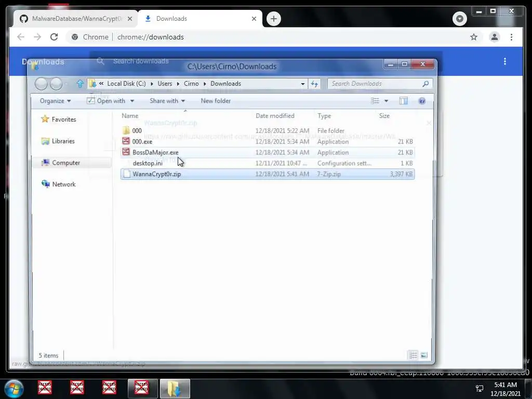Click Explorer search magnifier icon

425,84
